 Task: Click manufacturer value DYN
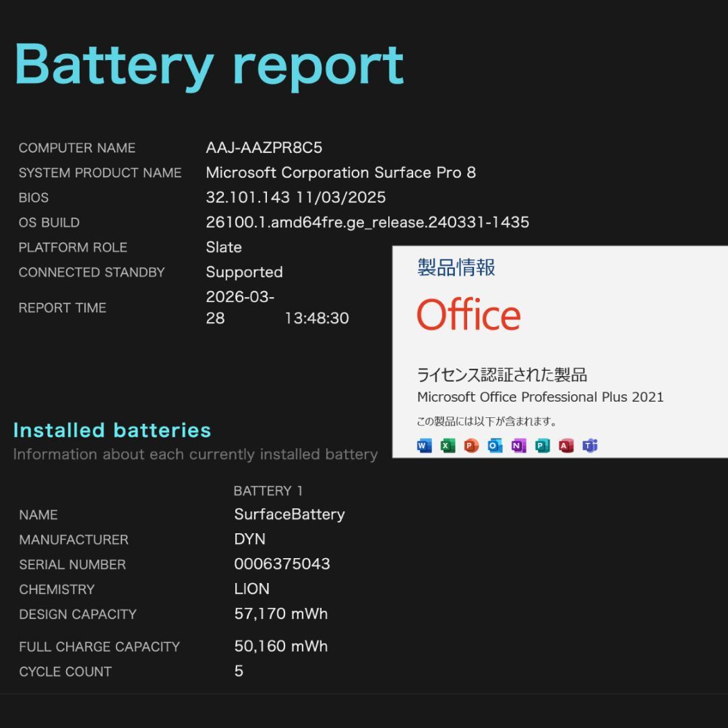[250, 539]
